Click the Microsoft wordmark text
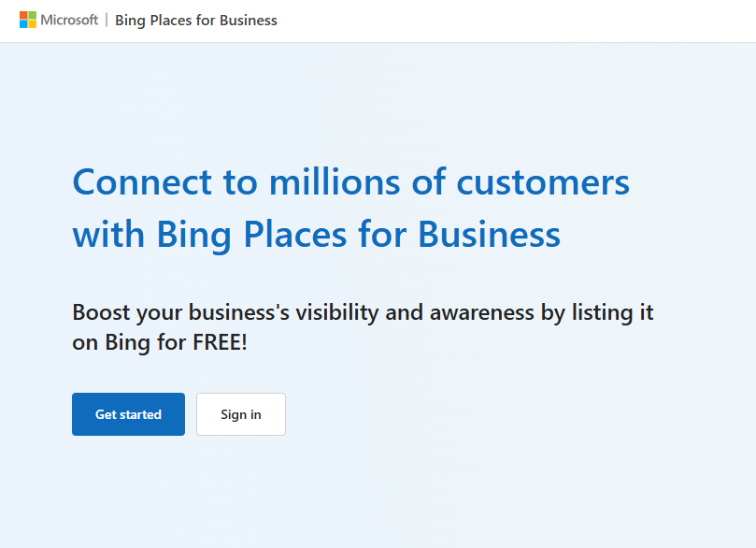Viewport: 756px width, 548px height. tap(69, 20)
